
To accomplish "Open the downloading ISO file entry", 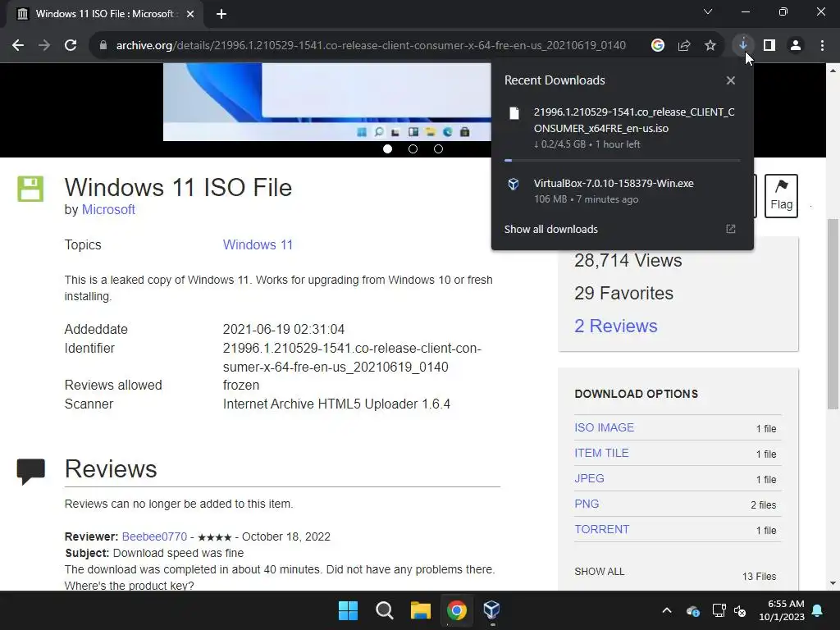I will [623, 128].
